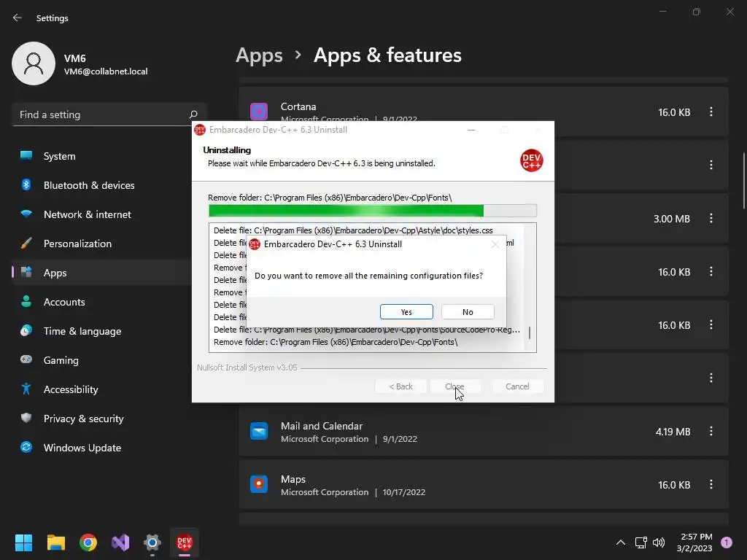
Task: Click the Settings page scrollbar
Action: [743, 181]
